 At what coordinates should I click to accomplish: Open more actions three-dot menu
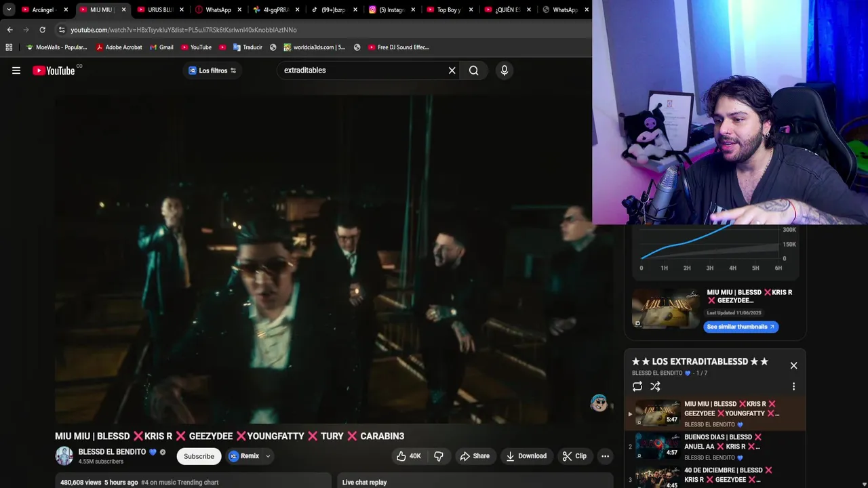[605, 456]
